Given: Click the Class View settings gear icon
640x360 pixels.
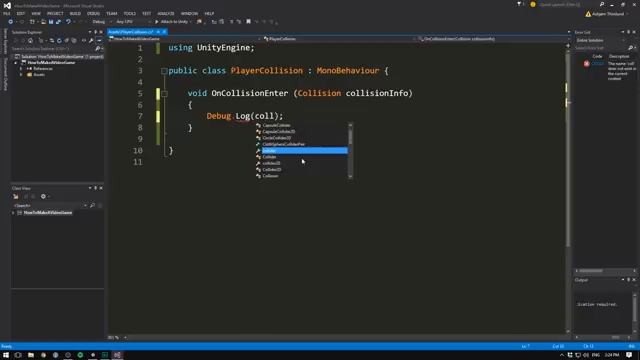Looking at the screenshot, I should coord(43,196).
